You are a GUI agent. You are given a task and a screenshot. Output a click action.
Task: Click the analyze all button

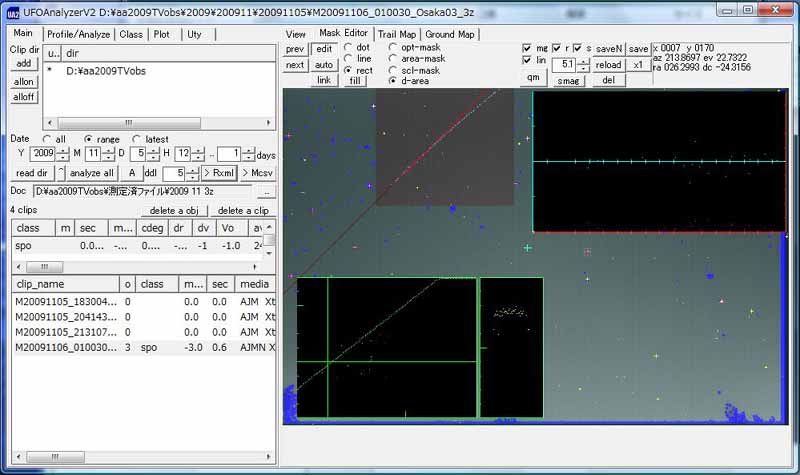pos(92,173)
